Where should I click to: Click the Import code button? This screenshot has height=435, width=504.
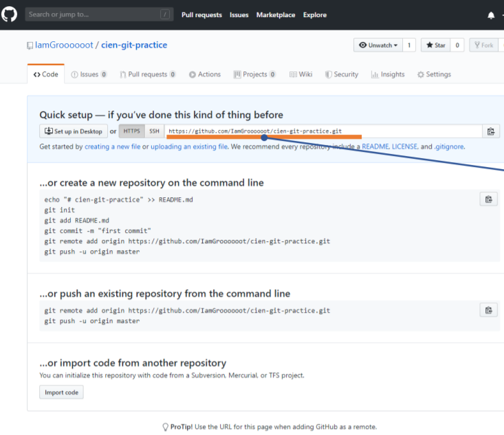(61, 392)
